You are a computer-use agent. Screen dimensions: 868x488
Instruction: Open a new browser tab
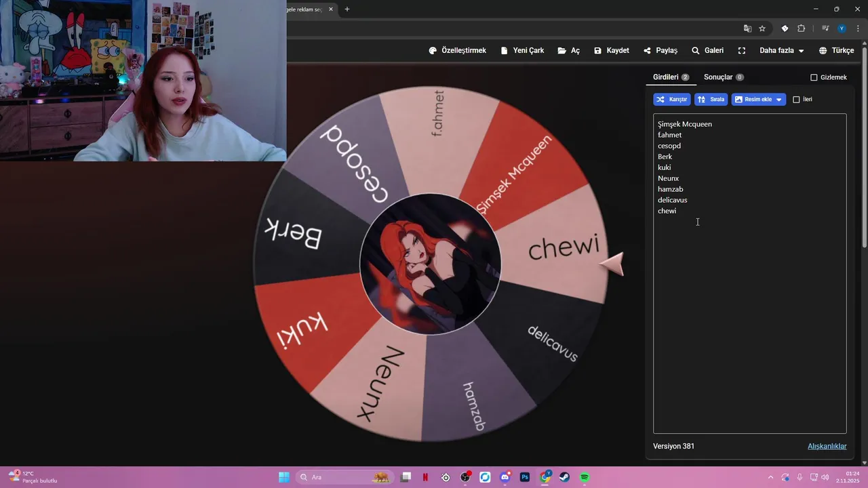(347, 9)
